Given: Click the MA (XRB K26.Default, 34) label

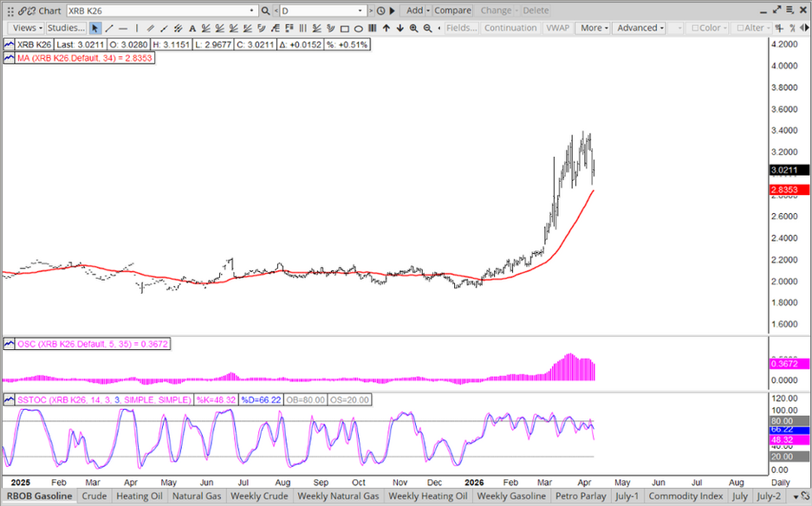Looking at the screenshot, I should click(x=85, y=58).
